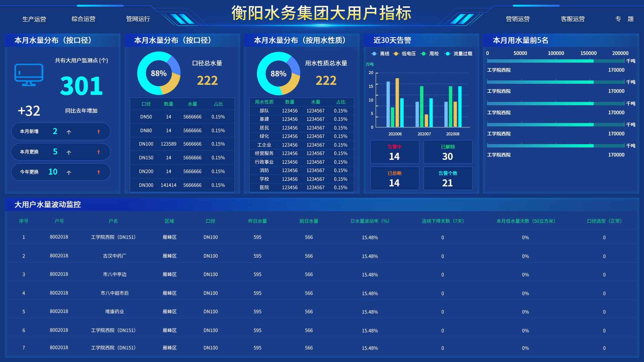Image resolution: width=644 pixels, height=362 pixels.
Task: Click the 88% donut chart for 用水性质总水量
Action: click(x=278, y=74)
